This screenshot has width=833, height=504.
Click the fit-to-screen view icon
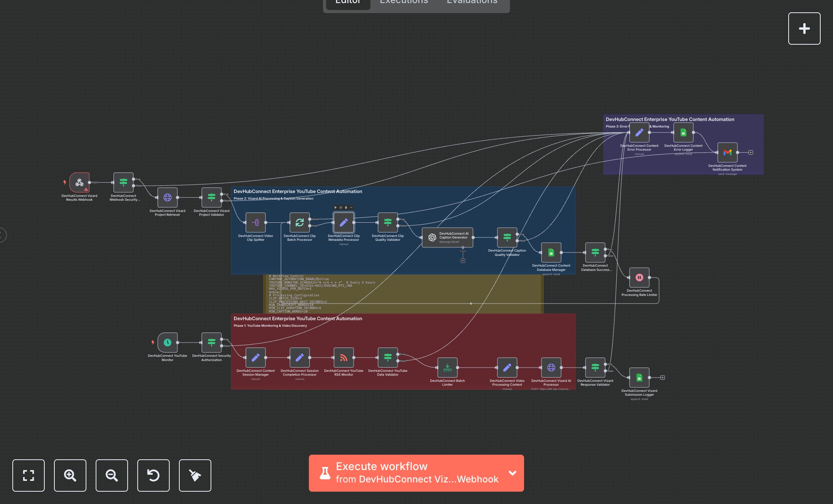[29, 475]
